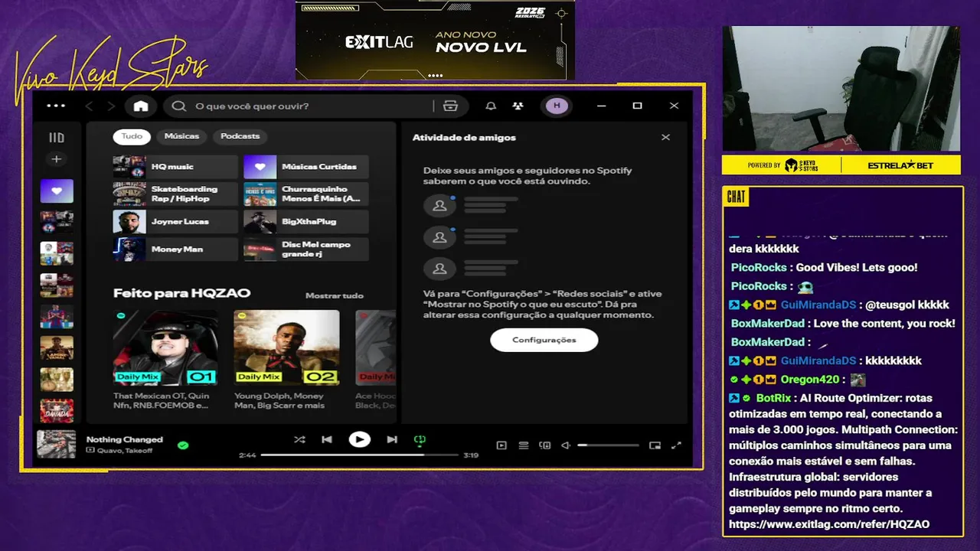Toggle shuffle playback
The width and height of the screenshot is (980, 551).
[299, 439]
